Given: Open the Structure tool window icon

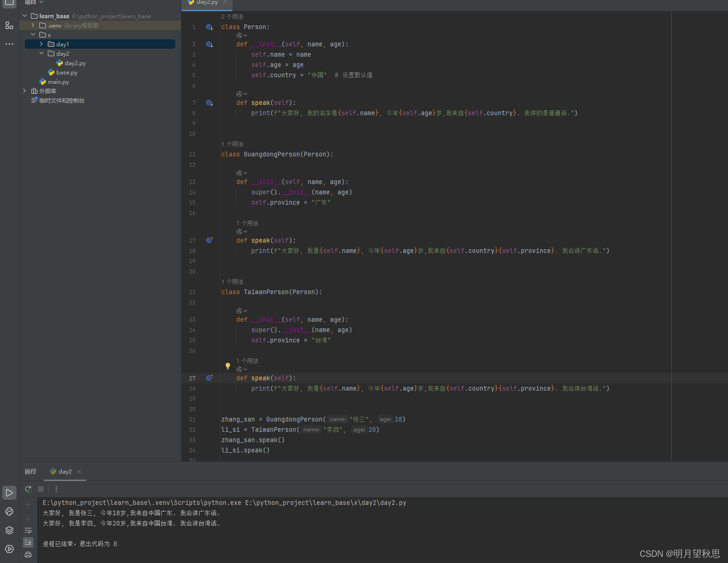Looking at the screenshot, I should (9, 25).
